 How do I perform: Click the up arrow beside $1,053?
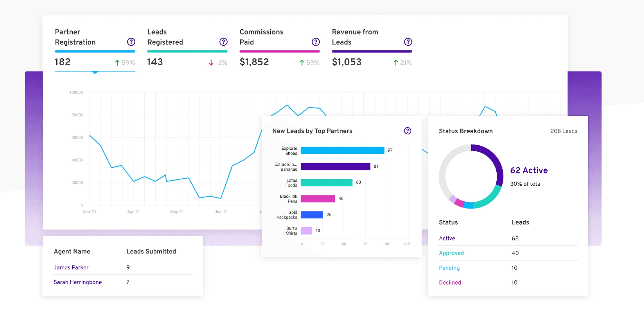pyautogui.click(x=395, y=63)
